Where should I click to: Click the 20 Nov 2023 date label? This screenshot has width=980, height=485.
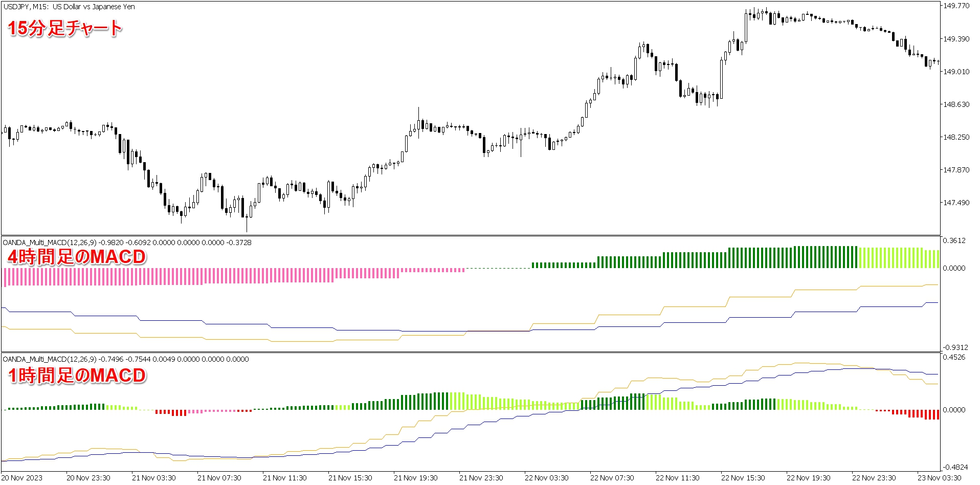pos(23,478)
